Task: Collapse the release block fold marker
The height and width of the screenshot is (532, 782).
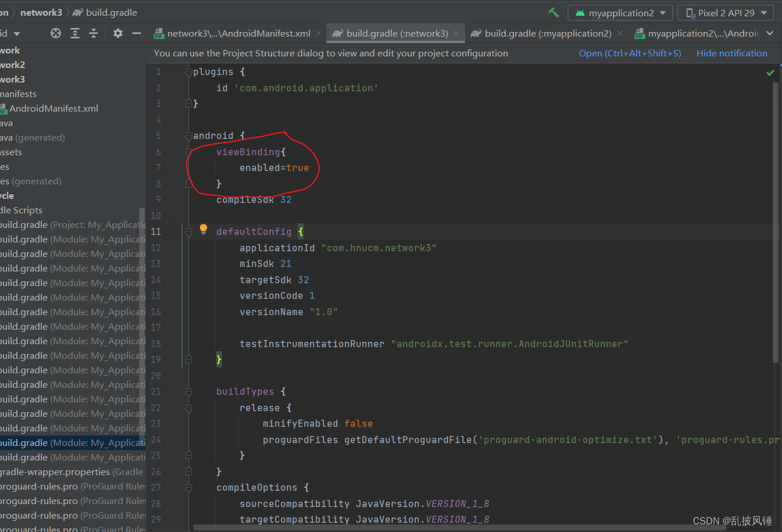Action: pos(188,408)
